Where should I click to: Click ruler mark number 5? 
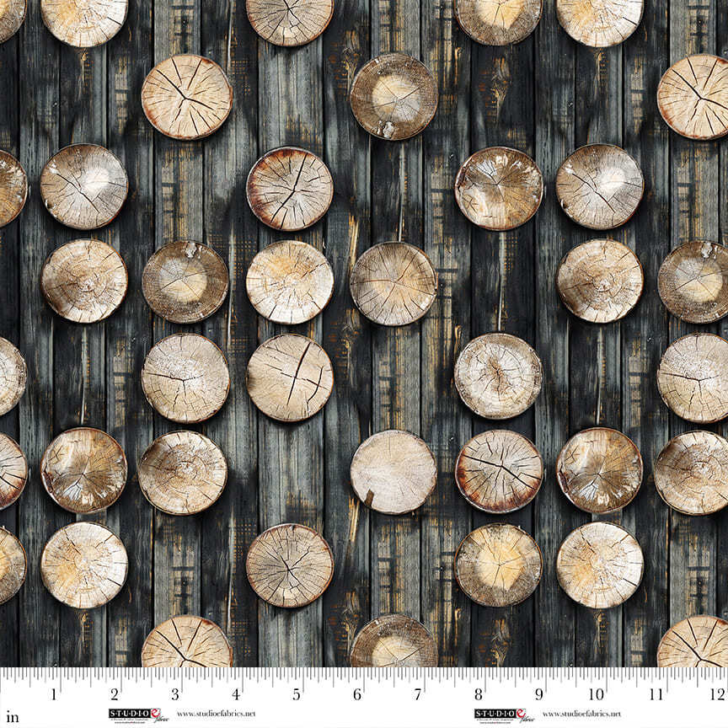pos(297,695)
